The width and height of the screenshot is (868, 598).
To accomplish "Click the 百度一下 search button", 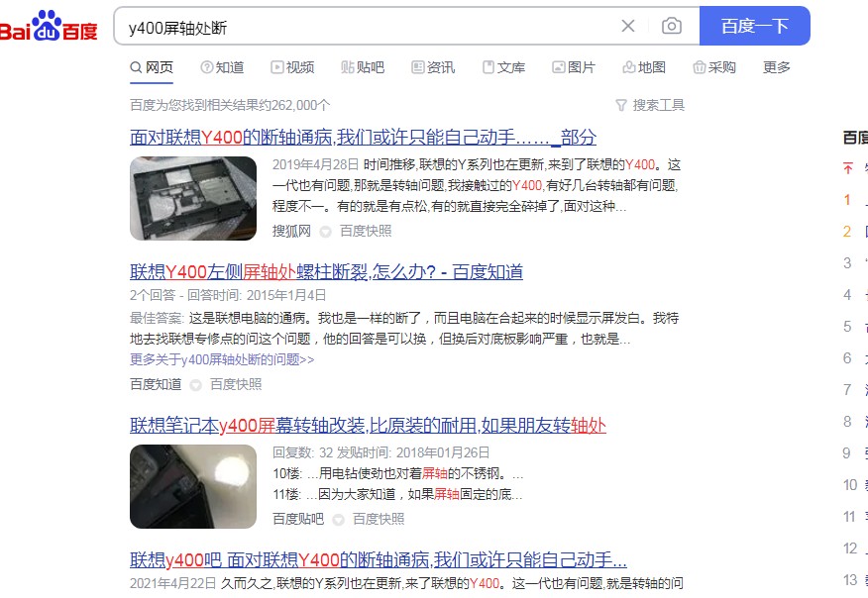I will 754,26.
